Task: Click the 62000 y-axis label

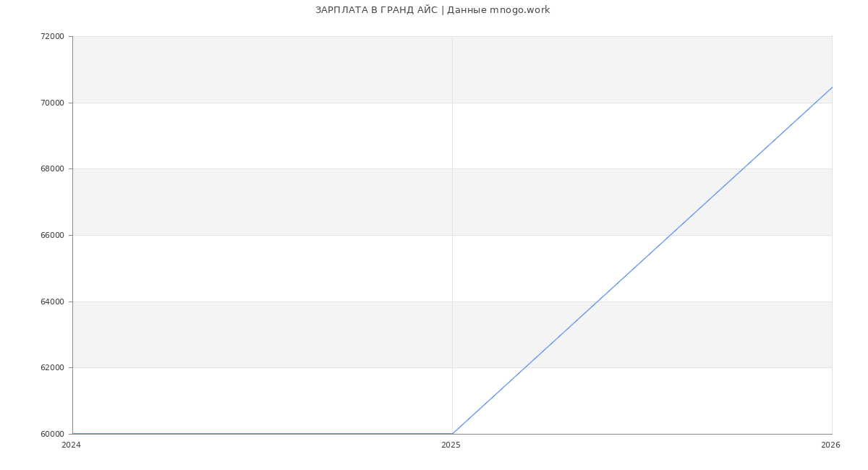Action: (52, 367)
